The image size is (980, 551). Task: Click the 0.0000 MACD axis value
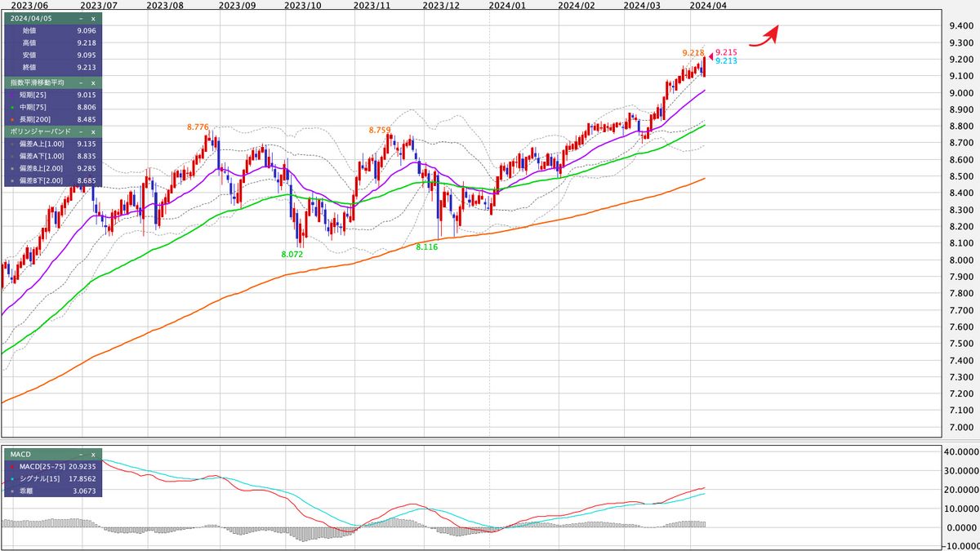click(961, 527)
